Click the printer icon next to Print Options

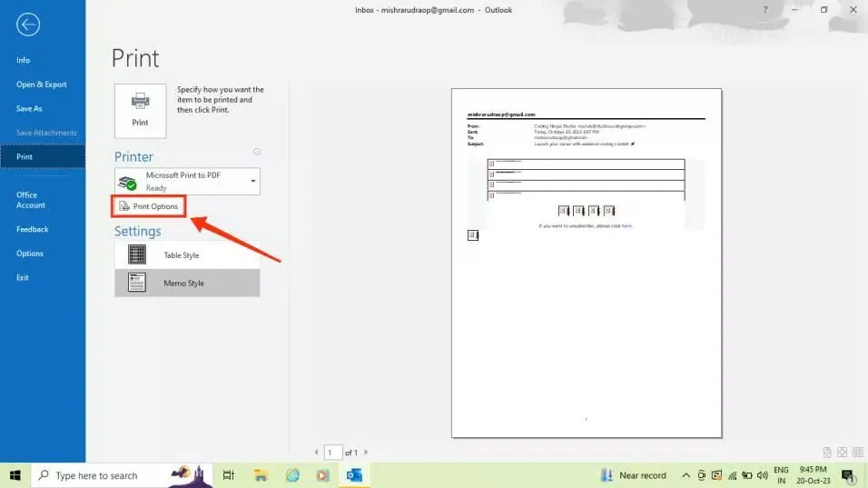tap(124, 206)
